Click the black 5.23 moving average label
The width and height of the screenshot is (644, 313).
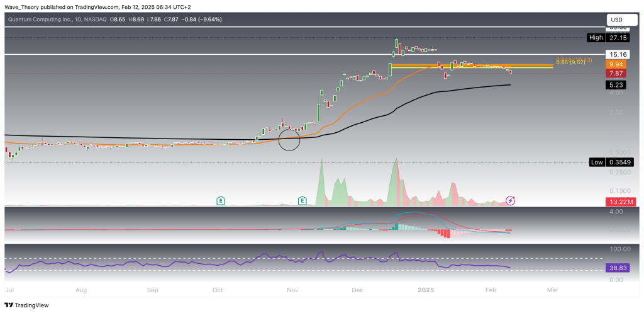pos(616,85)
